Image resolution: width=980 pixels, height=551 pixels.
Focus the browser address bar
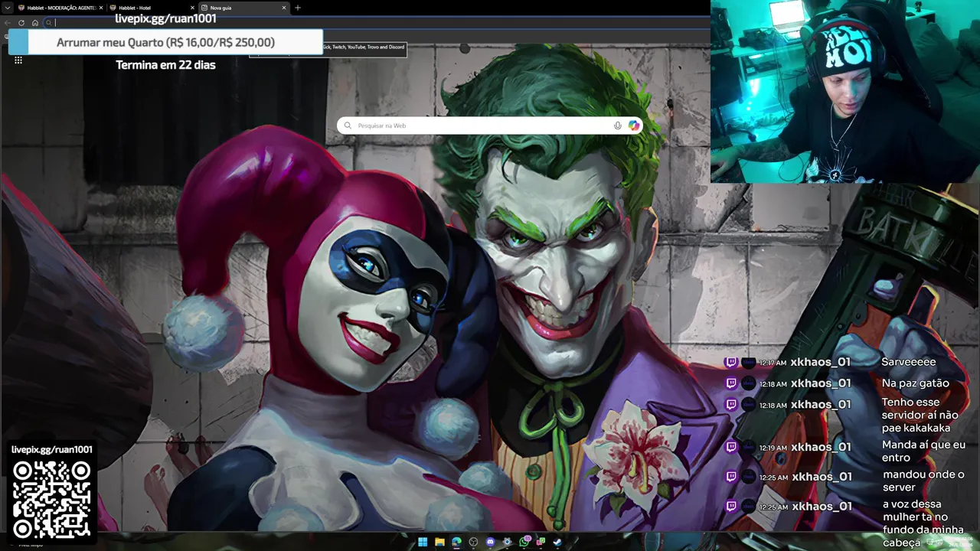[x=375, y=22]
